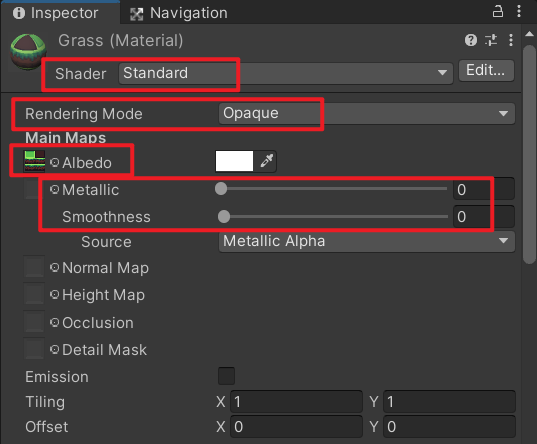Click the Height Map picker circle
Image resolution: width=537 pixels, height=444 pixels.
pos(54,295)
